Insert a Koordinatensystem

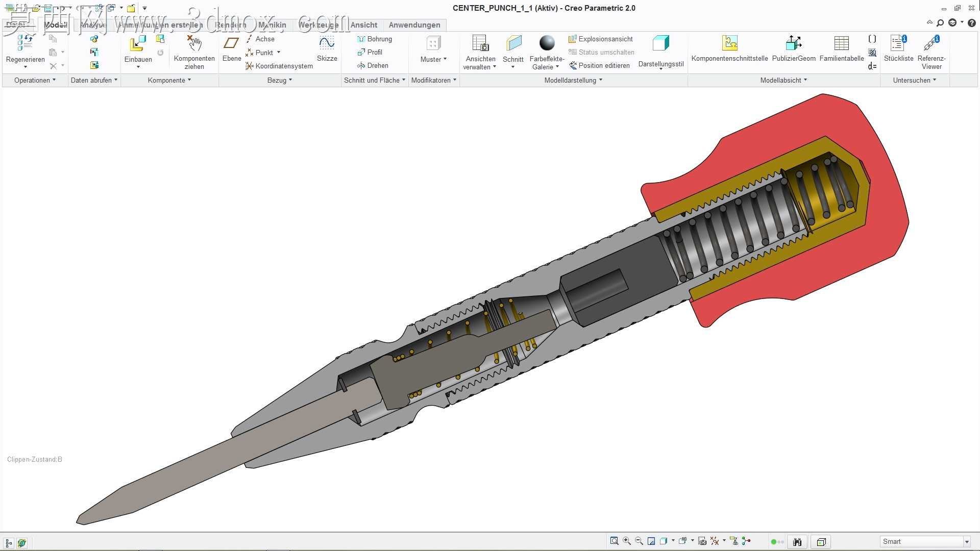pos(279,66)
